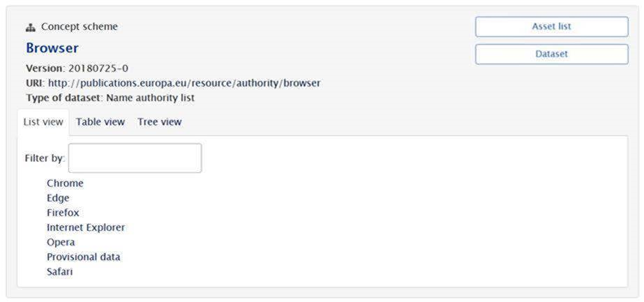Switch to the Table view tab
The image size is (644, 302).
(x=100, y=122)
